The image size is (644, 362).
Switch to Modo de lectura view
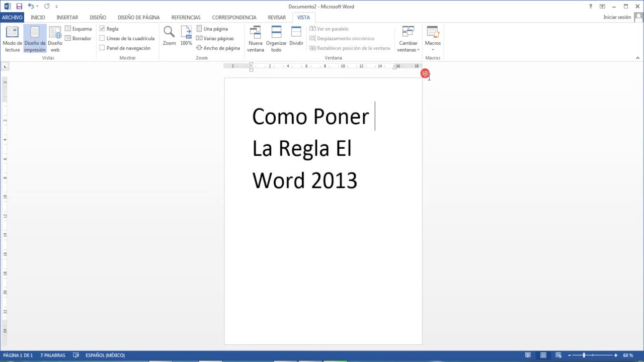coord(12,39)
